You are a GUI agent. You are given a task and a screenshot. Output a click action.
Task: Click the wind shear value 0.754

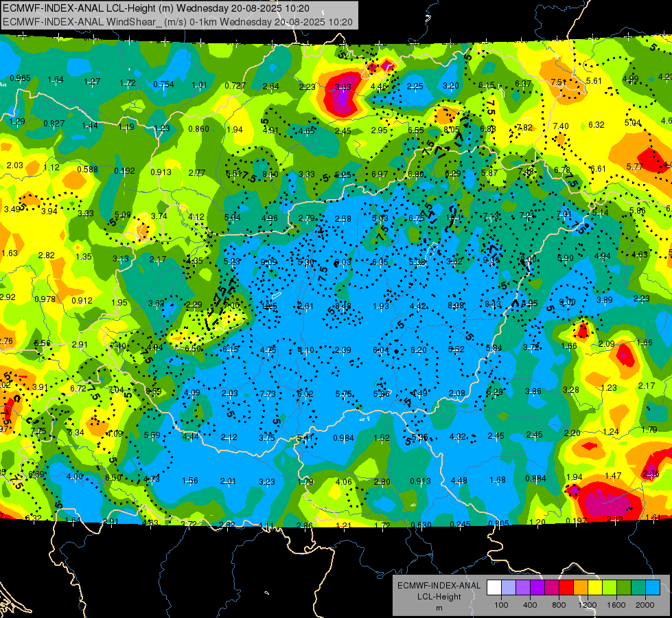point(164,84)
